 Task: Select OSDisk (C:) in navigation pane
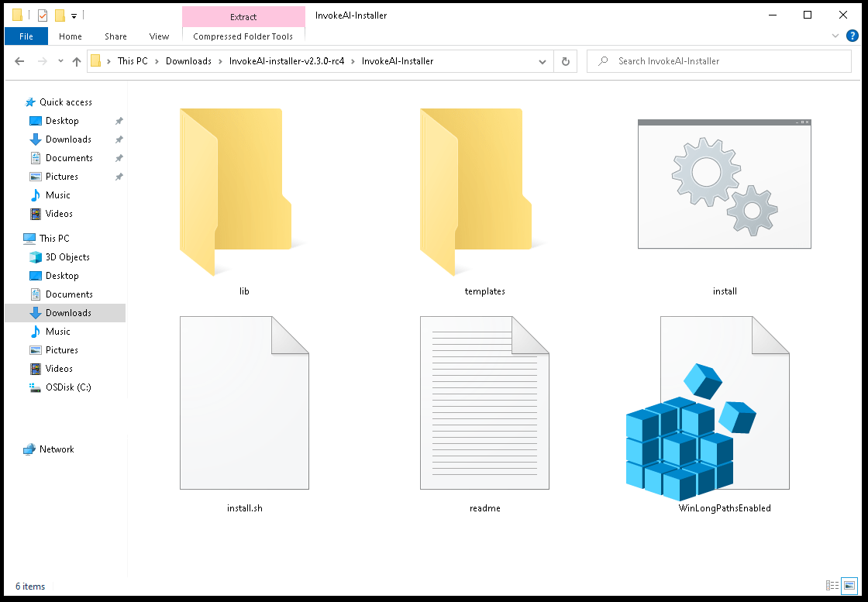pos(68,387)
